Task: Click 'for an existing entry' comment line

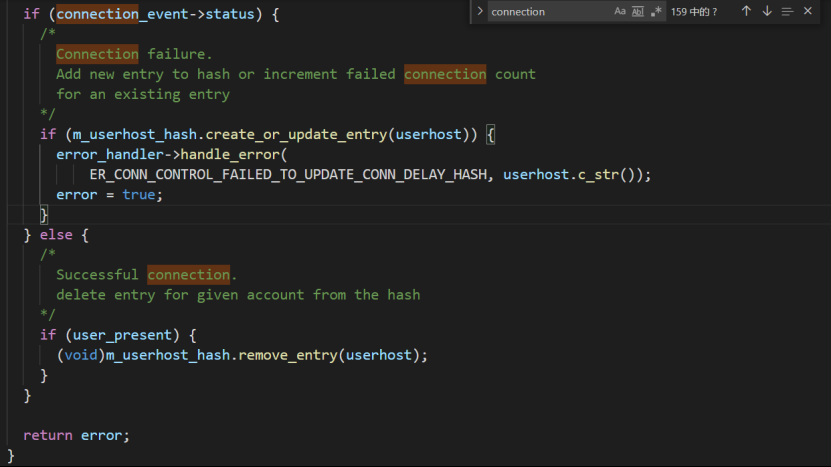Action: coord(143,94)
